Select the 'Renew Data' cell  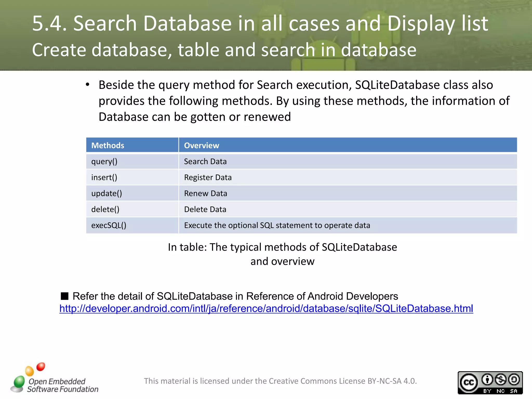point(348,193)
